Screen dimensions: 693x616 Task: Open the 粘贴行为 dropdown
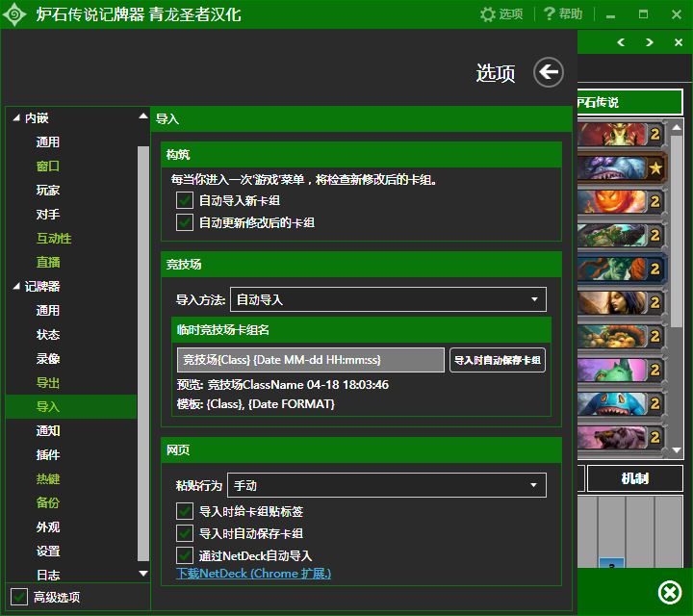coord(387,485)
